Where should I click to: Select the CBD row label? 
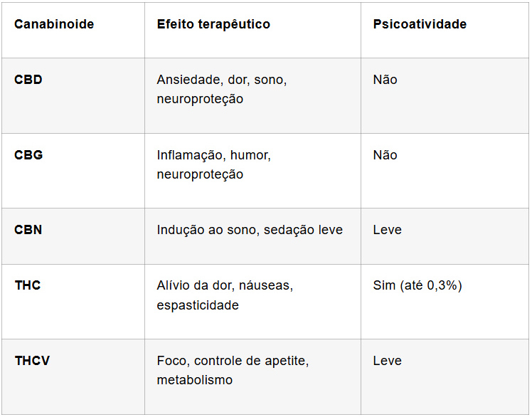(x=28, y=80)
